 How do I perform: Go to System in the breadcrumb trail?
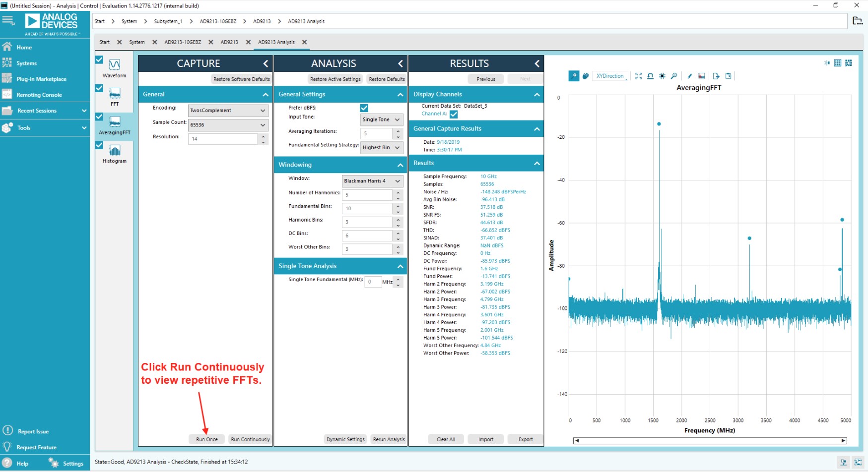129,21
